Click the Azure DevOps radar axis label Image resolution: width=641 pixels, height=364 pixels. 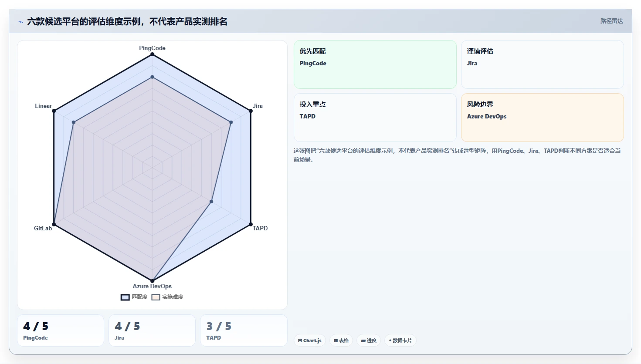click(152, 286)
